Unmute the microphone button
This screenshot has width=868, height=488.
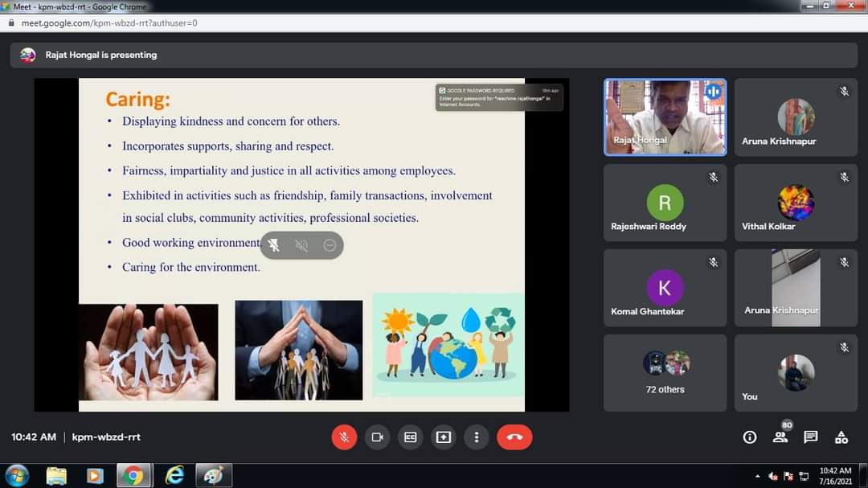point(344,437)
